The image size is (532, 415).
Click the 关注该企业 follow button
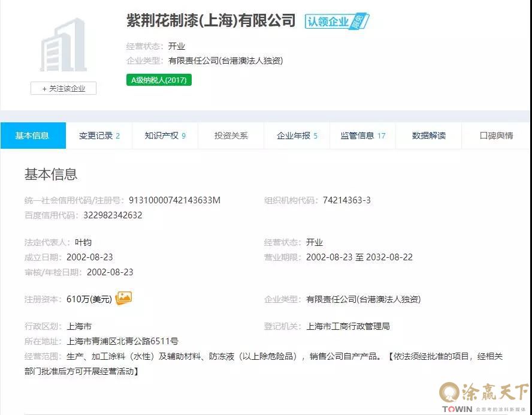[64, 88]
